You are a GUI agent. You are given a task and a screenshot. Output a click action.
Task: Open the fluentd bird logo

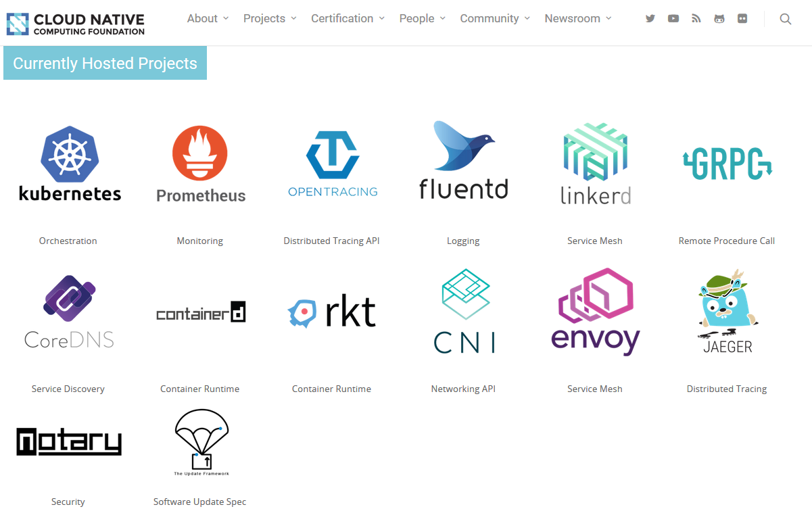464,160
